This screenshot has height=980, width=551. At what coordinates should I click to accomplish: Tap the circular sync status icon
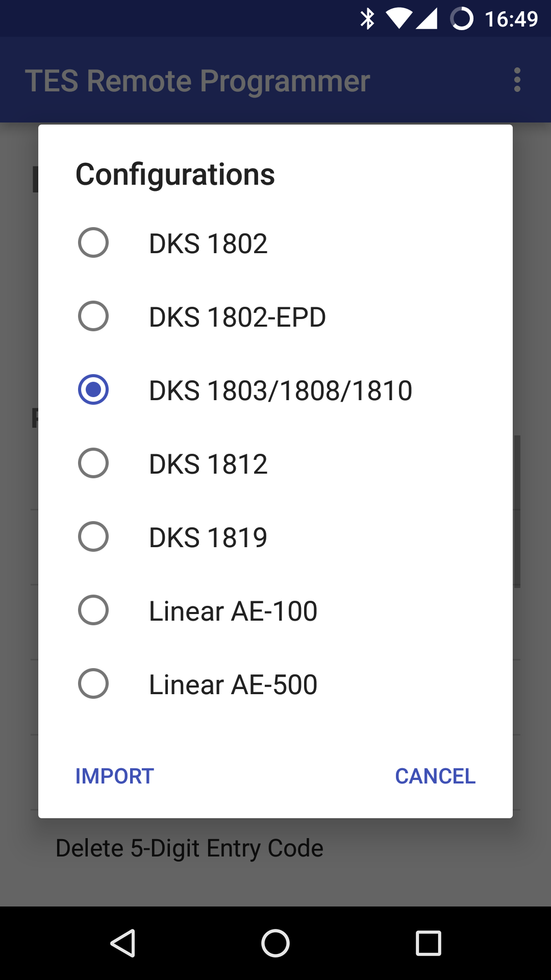pos(462,19)
